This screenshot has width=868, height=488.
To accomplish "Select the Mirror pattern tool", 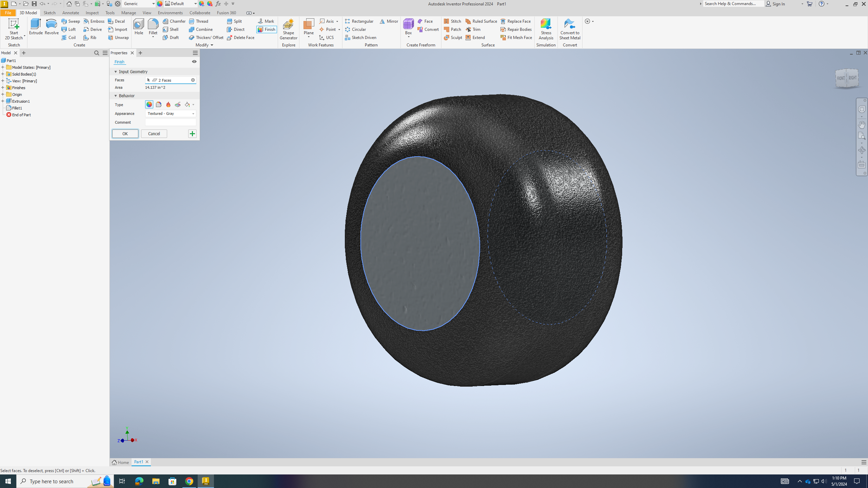I will pyautogui.click(x=389, y=21).
